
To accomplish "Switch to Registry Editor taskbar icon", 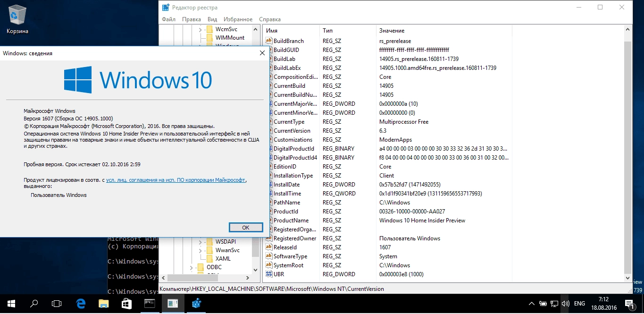I will (173, 304).
